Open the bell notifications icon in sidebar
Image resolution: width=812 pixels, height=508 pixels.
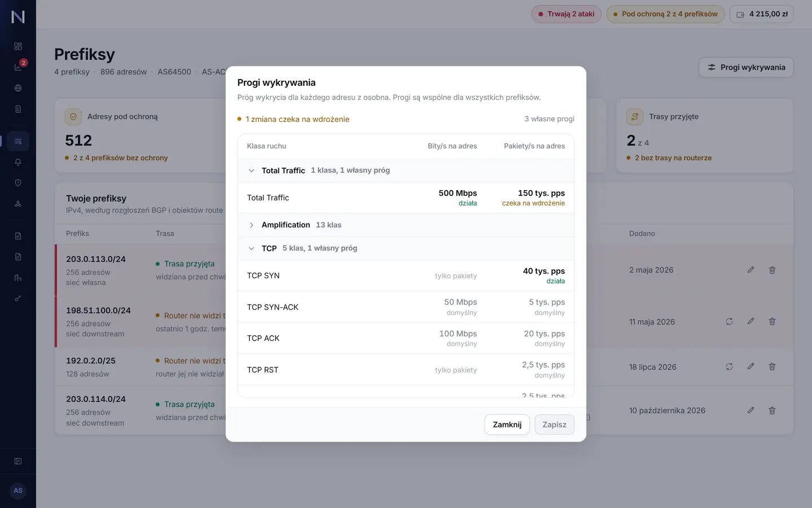18,162
